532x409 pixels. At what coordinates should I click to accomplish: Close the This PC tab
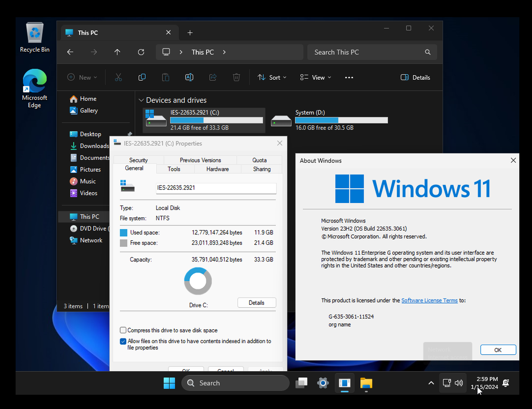pos(168,33)
